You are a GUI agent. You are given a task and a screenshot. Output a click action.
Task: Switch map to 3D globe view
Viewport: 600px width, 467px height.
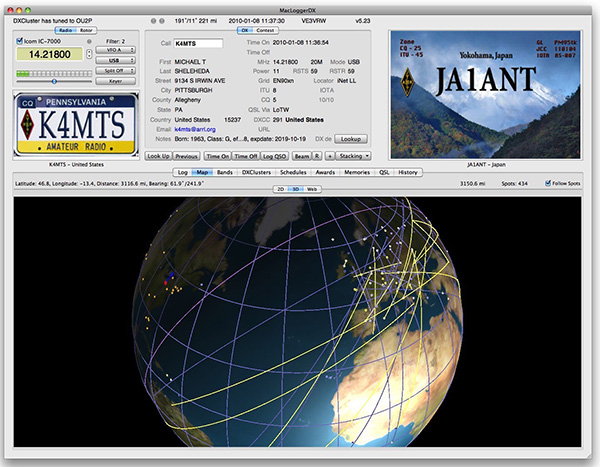[x=295, y=188]
